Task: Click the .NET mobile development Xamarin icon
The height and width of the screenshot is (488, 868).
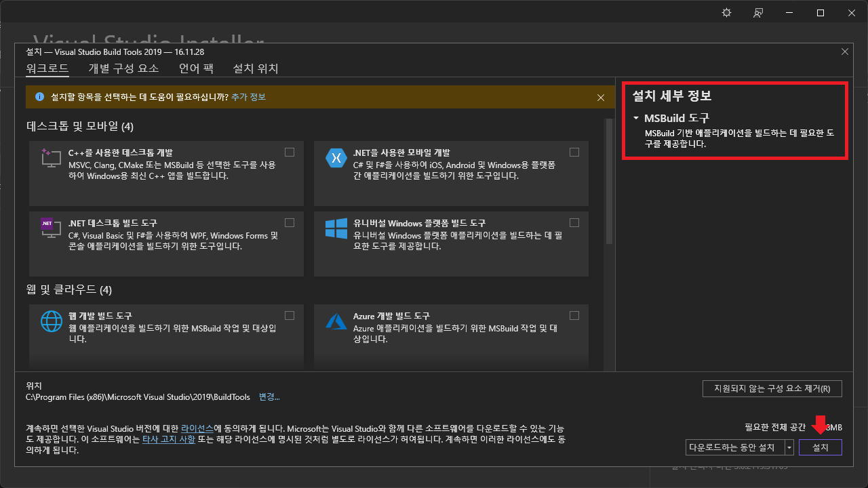Action: coord(336,158)
